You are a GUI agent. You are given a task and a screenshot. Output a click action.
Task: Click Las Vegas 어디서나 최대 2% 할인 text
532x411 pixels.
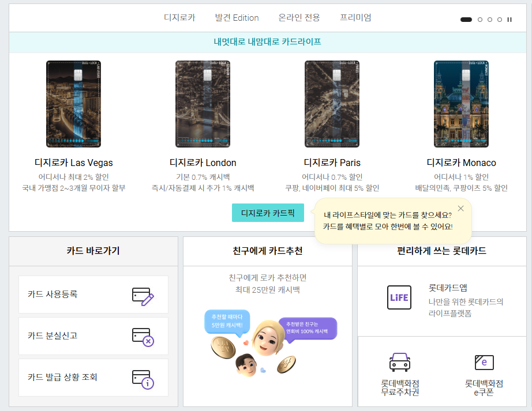coord(73,177)
